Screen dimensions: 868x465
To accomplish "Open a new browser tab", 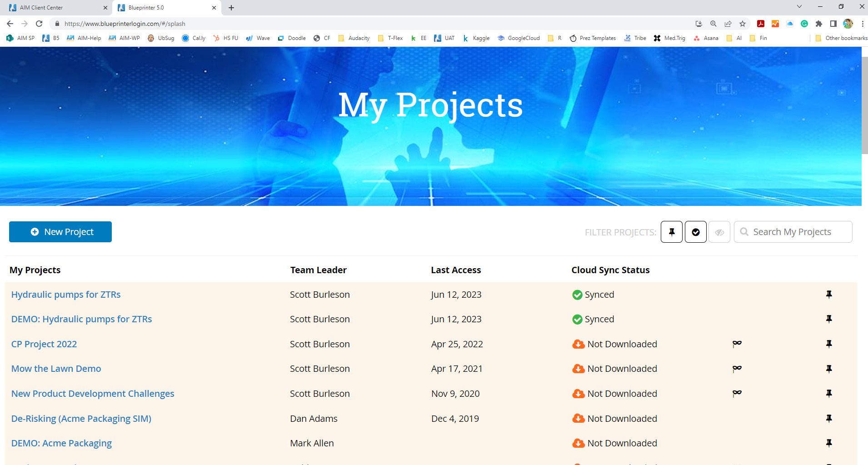I will pyautogui.click(x=231, y=8).
